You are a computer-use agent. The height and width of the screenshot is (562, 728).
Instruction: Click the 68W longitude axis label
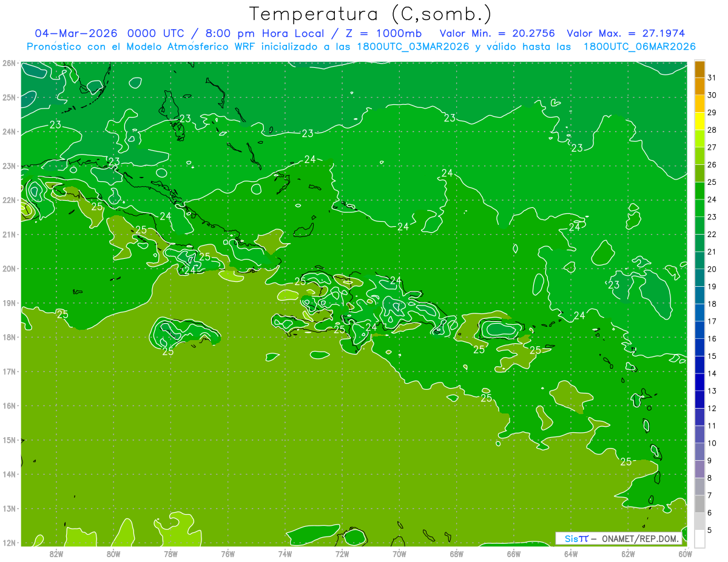click(456, 554)
